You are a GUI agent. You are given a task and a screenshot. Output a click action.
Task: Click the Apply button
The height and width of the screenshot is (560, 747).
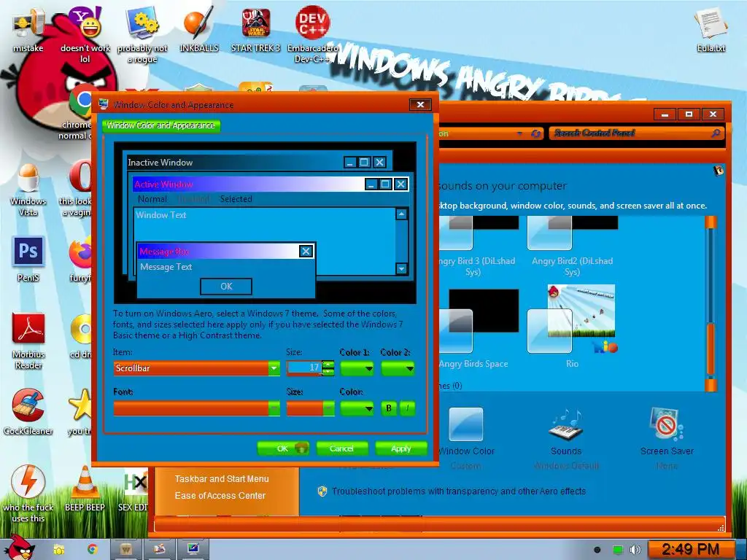click(400, 448)
